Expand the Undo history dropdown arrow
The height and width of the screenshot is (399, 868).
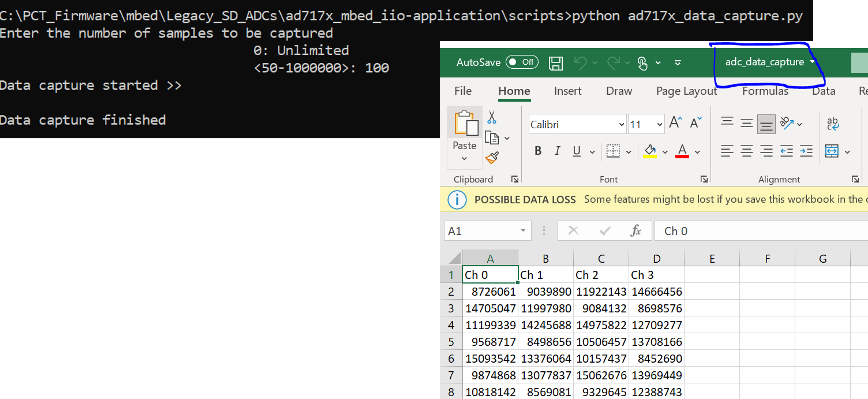tap(594, 63)
